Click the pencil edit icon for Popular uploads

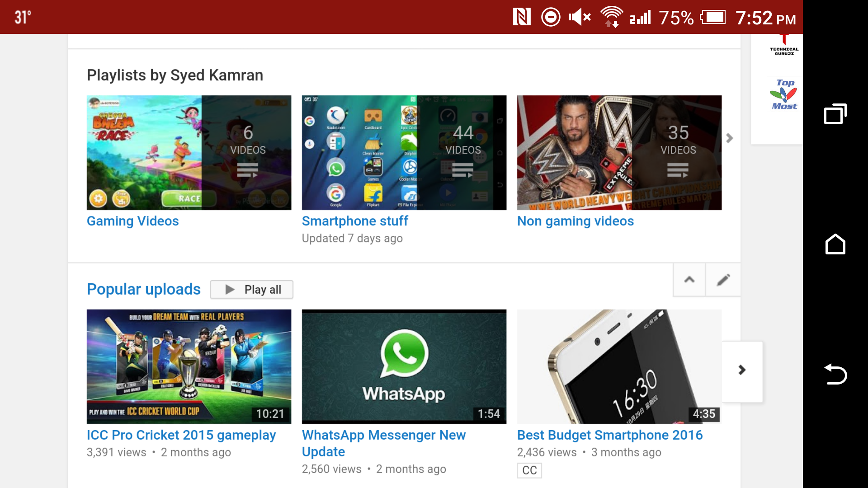(x=723, y=280)
